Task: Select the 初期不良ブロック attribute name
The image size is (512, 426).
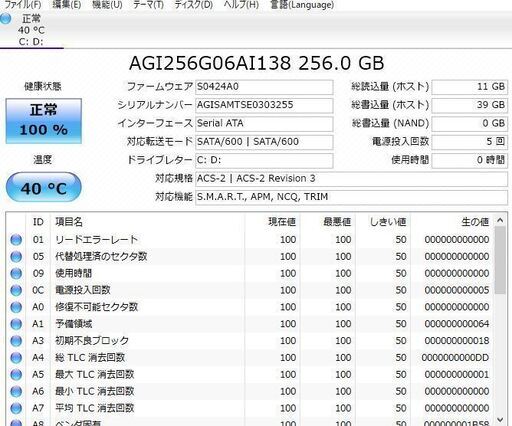Action: pyautogui.click(x=92, y=341)
